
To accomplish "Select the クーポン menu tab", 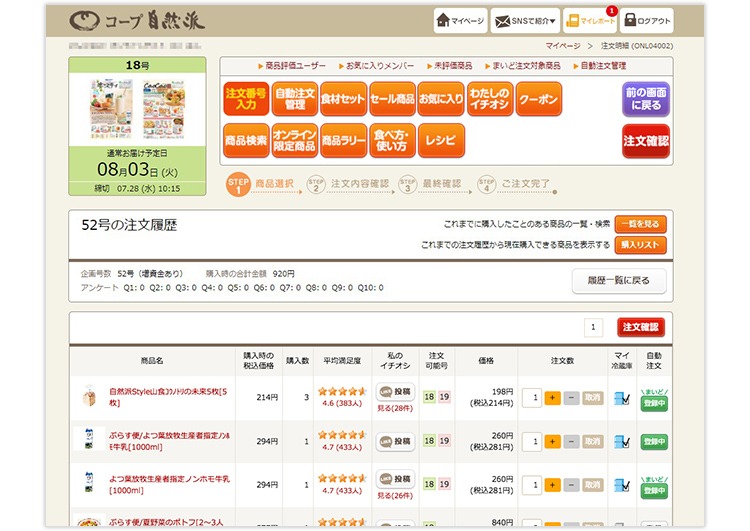I will pyautogui.click(x=538, y=99).
